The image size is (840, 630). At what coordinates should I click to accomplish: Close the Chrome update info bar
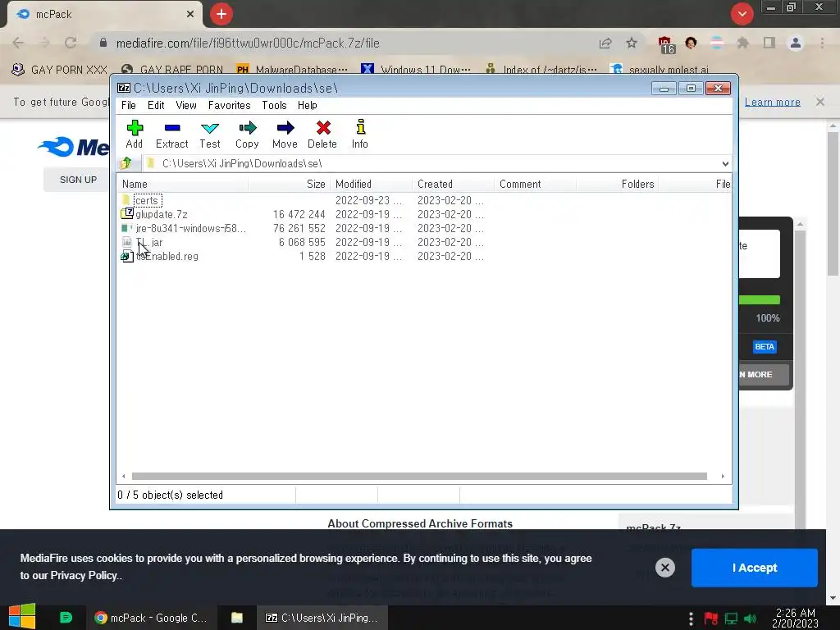tap(819, 102)
